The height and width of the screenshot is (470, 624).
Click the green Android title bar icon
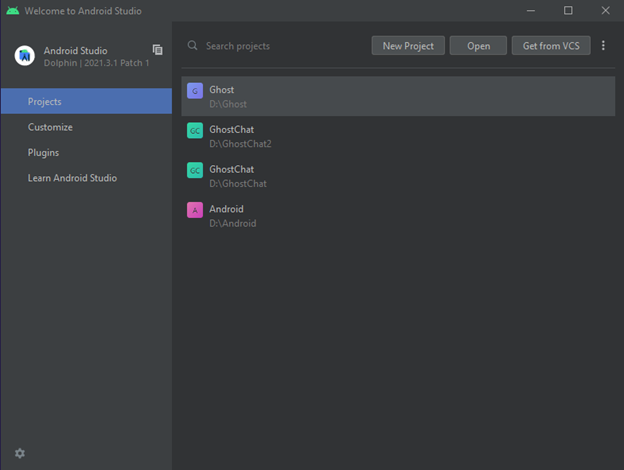coord(12,11)
